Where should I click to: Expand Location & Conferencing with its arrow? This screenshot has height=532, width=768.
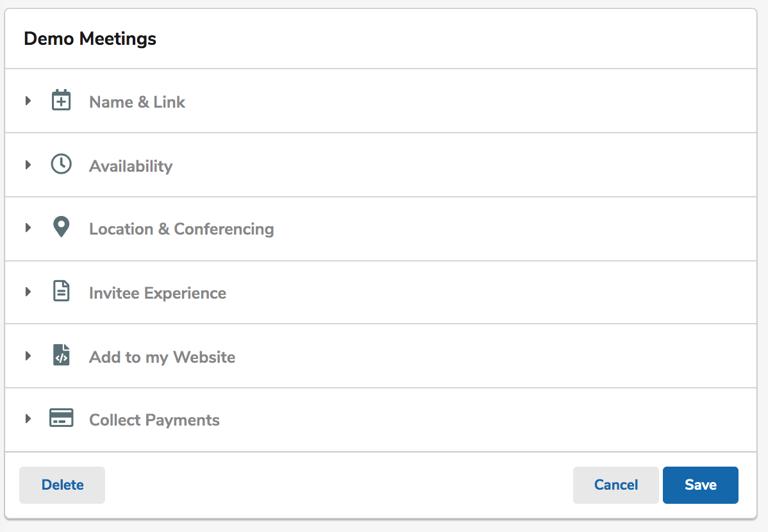tap(28, 228)
